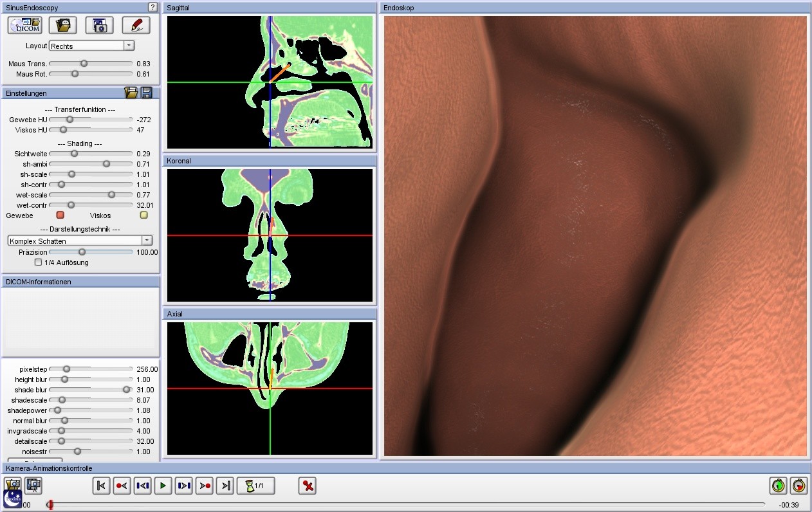Jump to the first animation frame
This screenshot has height=512, width=812.
click(101, 486)
